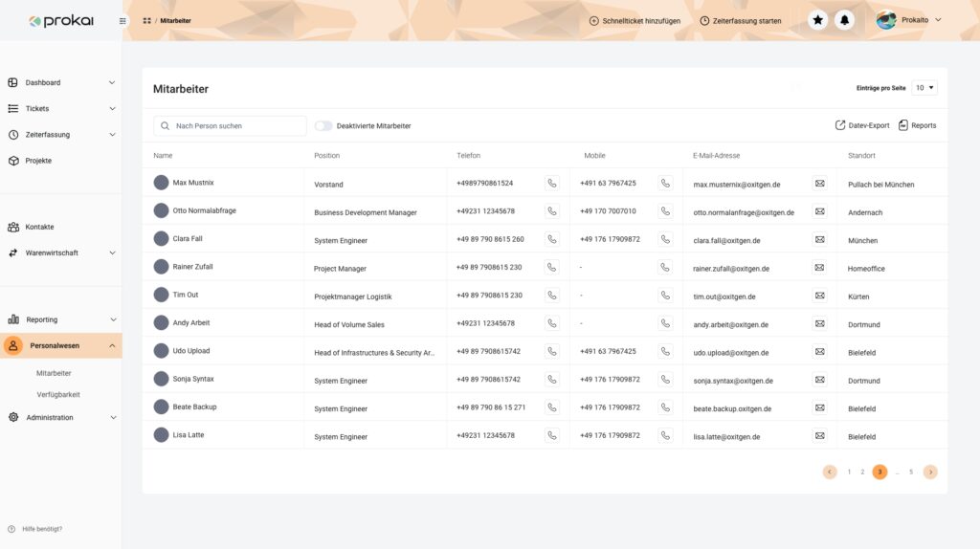The width and height of the screenshot is (980, 549).
Task: Toggle Deaktivierte Mitarbeiter switch
Action: (x=323, y=126)
